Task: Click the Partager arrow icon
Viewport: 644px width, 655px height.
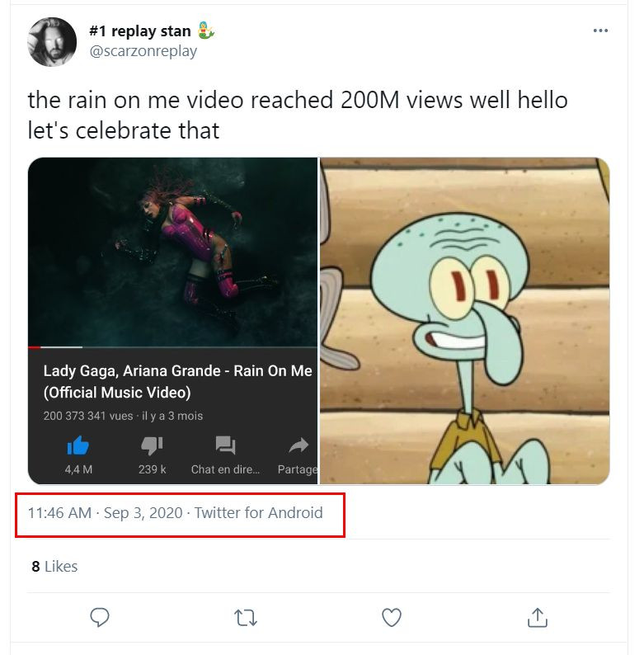Action: coord(298,446)
